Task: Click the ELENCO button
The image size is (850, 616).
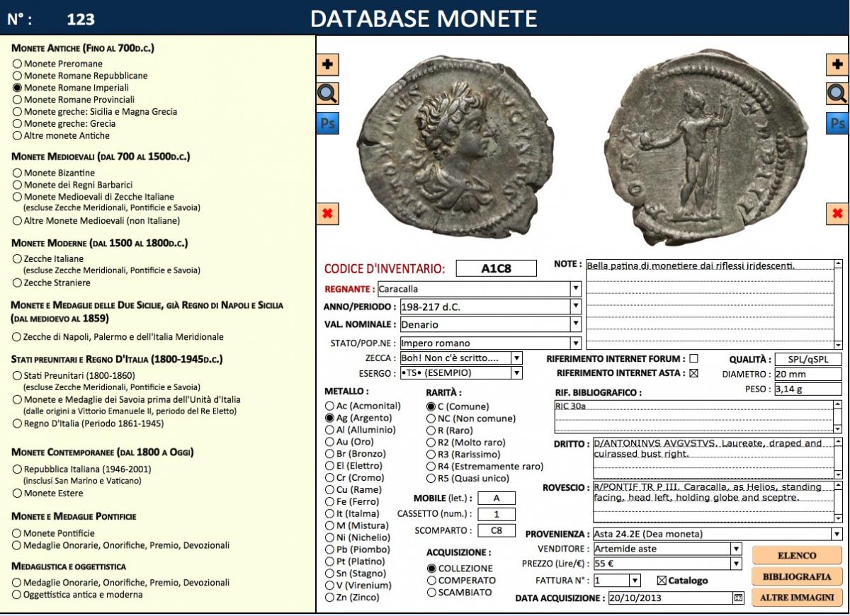Action: pyautogui.click(x=797, y=556)
